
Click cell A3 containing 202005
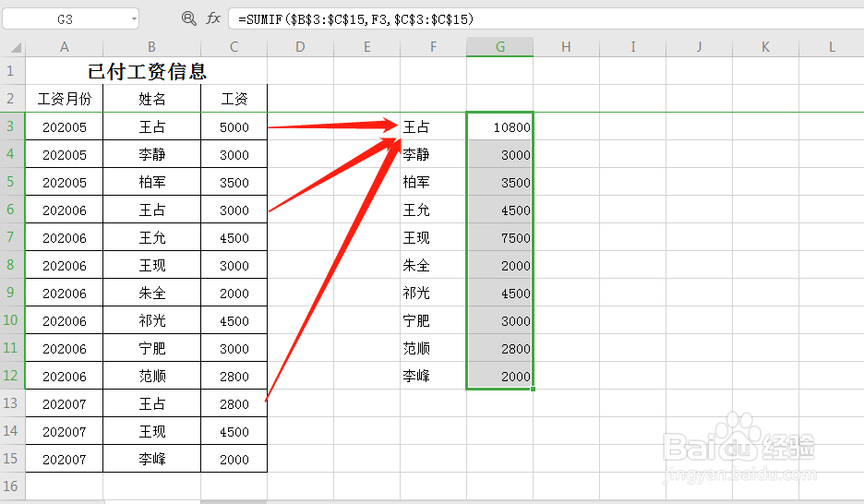point(65,126)
